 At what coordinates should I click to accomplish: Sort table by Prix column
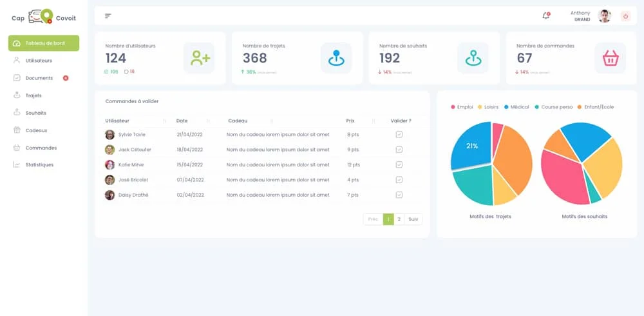click(x=374, y=121)
